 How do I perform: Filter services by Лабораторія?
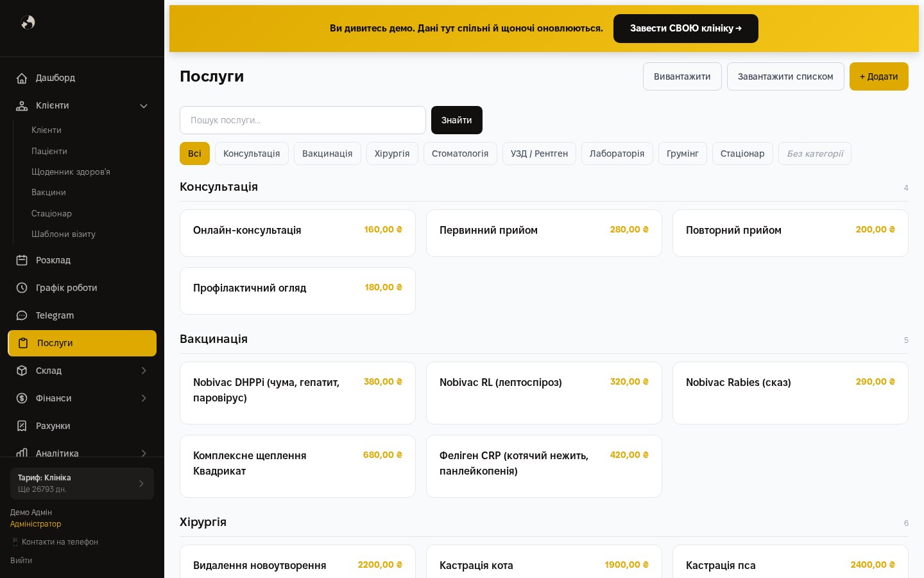pos(617,153)
